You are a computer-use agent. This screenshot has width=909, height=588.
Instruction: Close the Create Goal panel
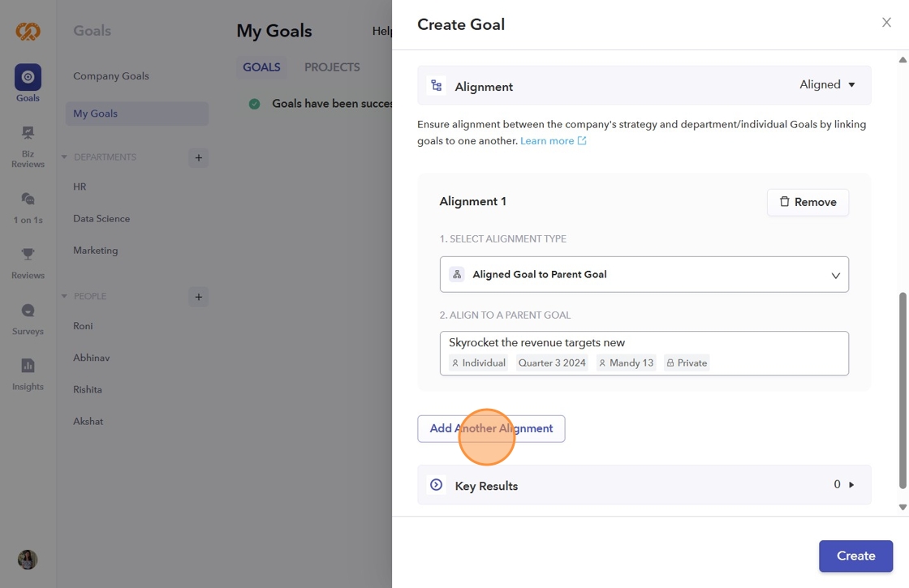pyautogui.click(x=886, y=23)
